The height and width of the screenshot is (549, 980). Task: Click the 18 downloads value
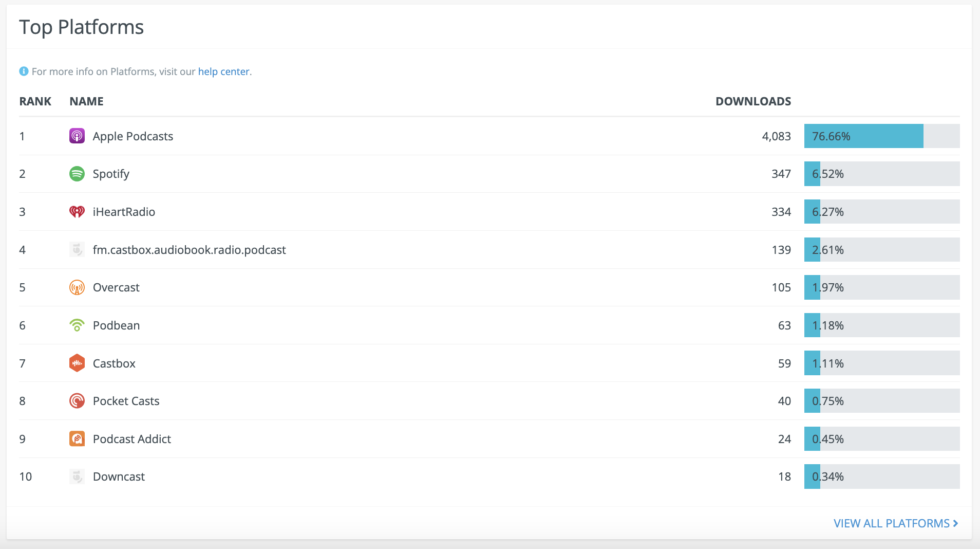[784, 477]
